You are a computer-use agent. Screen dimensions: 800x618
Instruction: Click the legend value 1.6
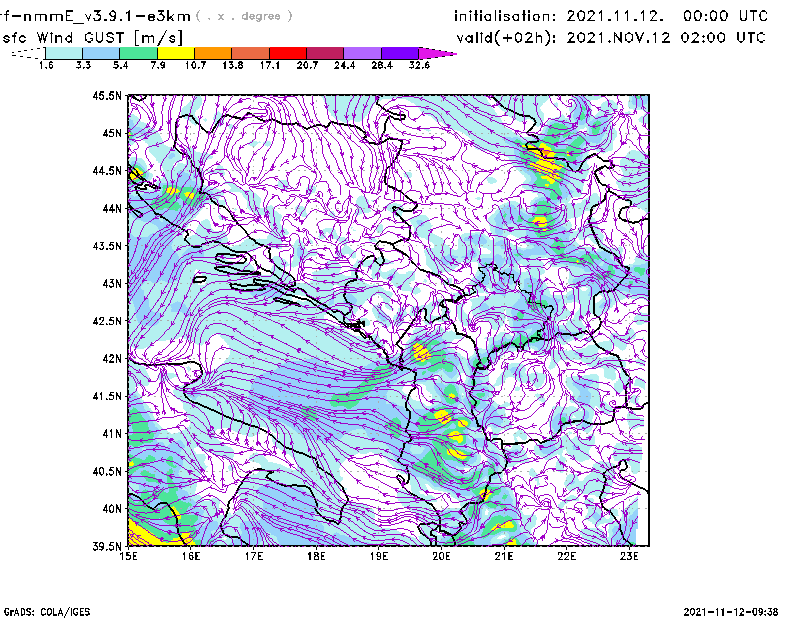[46, 65]
